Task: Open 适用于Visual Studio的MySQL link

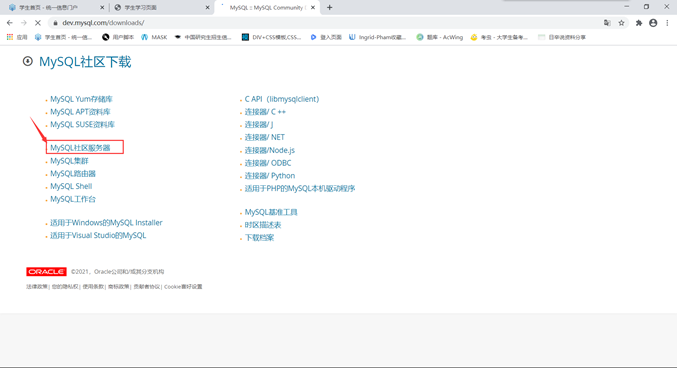Action: pyautogui.click(x=98, y=235)
